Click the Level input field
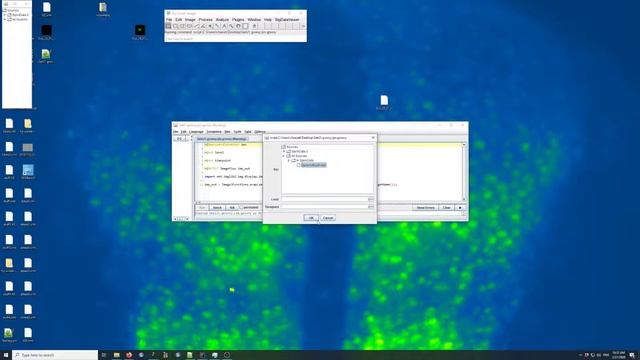 click(x=325, y=199)
